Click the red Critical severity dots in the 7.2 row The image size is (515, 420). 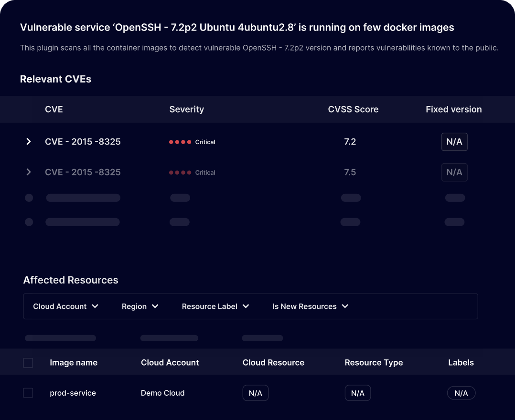point(180,142)
